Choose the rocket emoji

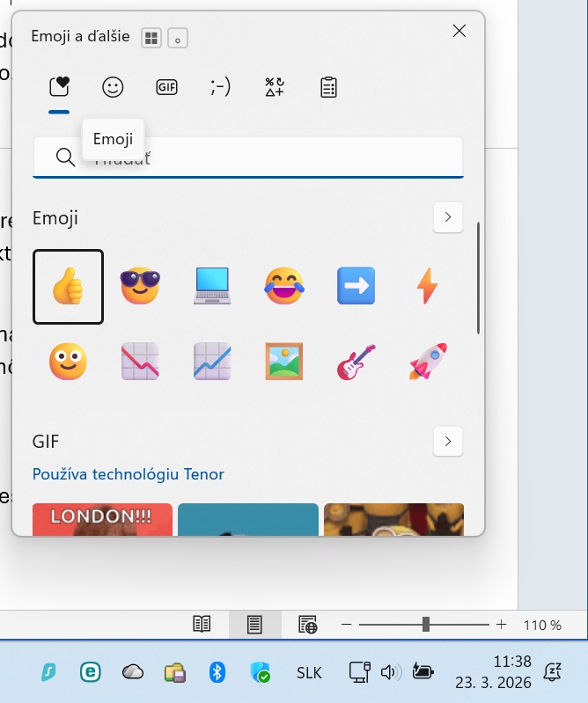click(x=429, y=361)
